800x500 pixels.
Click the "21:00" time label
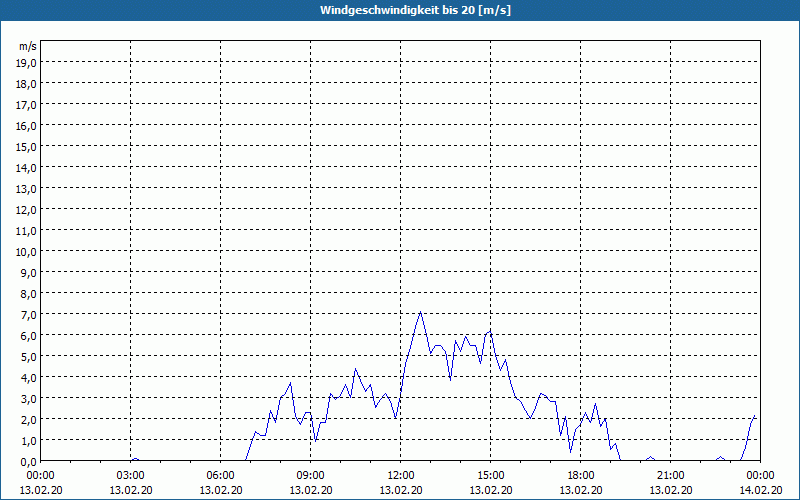[x=670, y=476]
